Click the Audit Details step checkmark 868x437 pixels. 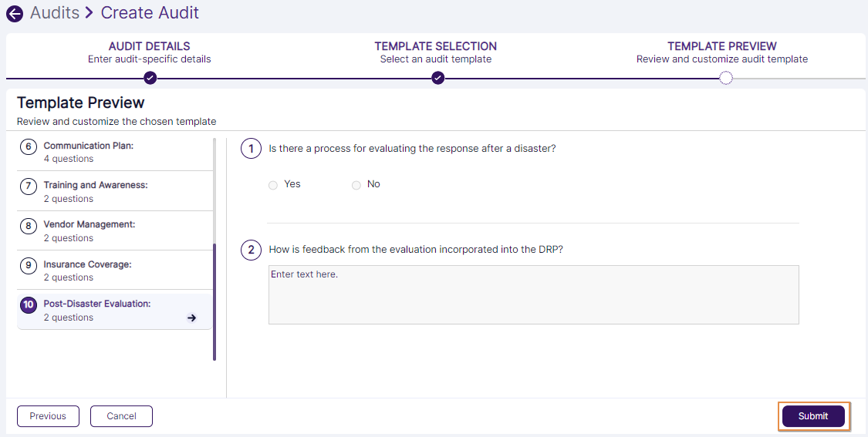pyautogui.click(x=150, y=78)
